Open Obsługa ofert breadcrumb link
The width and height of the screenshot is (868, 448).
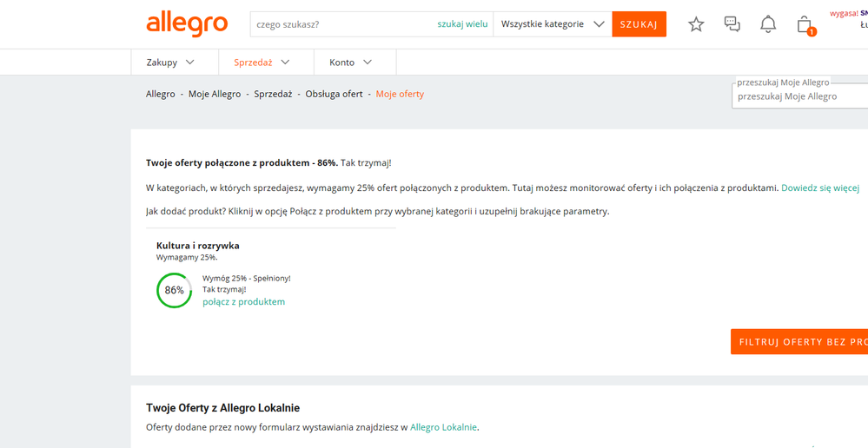(334, 94)
